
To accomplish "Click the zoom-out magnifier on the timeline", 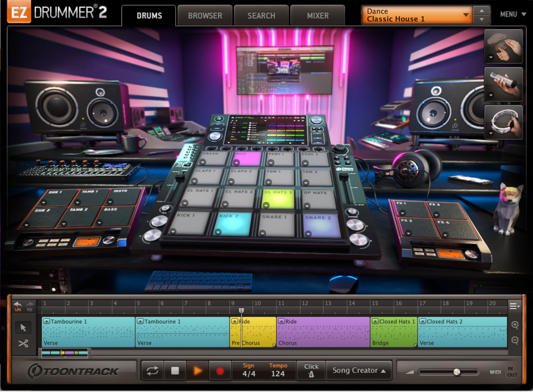I will click(514, 340).
